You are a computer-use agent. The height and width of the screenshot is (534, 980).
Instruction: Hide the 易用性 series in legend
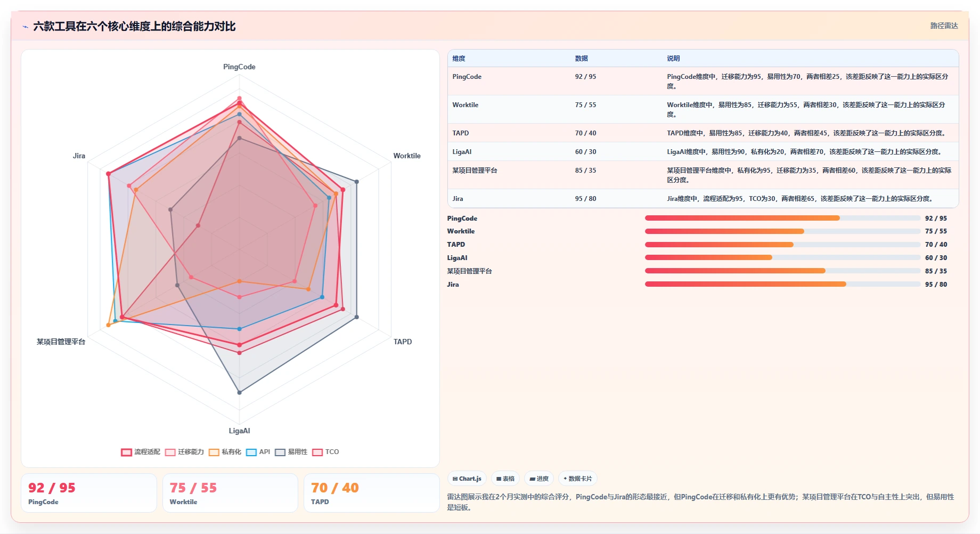(291, 452)
